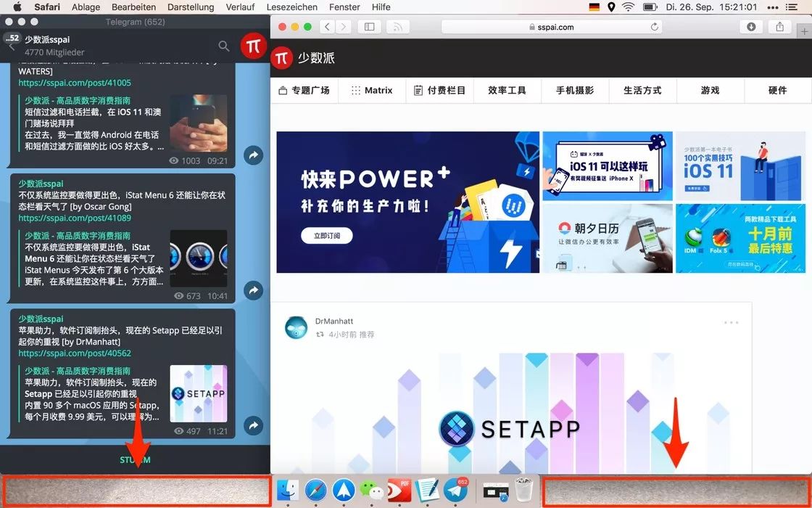Reload the sspai.com page
This screenshot has height=508, width=812.
(x=655, y=27)
